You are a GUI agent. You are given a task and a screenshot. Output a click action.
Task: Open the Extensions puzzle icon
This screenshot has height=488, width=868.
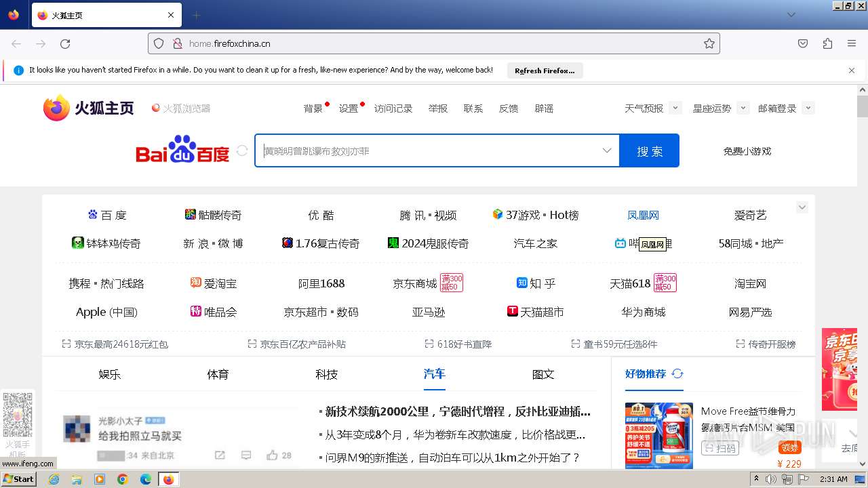pos(827,43)
